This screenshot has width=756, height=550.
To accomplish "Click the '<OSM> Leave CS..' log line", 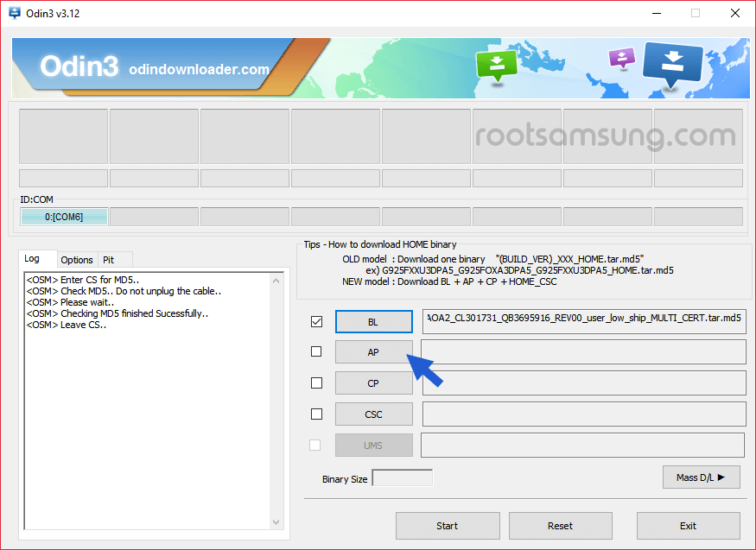I will (x=67, y=326).
